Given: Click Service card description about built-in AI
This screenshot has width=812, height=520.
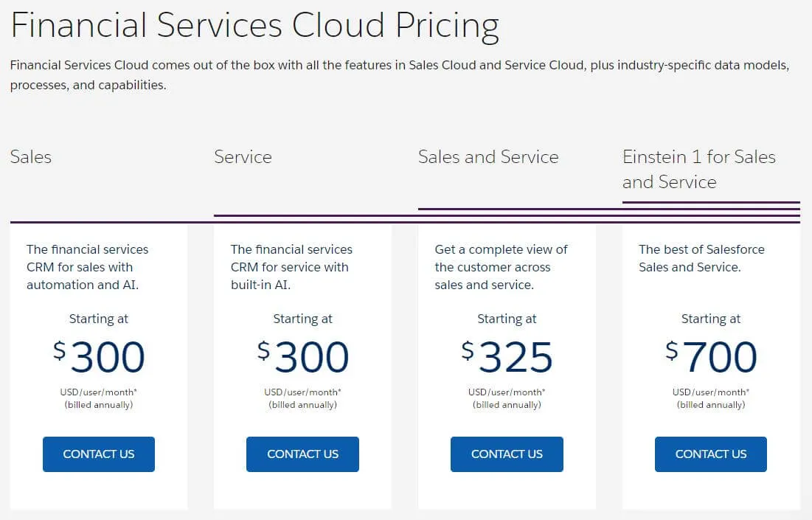Looking at the screenshot, I should (x=291, y=267).
